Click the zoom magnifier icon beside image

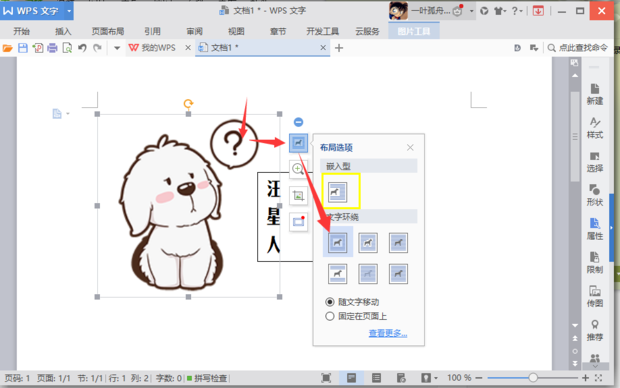click(298, 169)
